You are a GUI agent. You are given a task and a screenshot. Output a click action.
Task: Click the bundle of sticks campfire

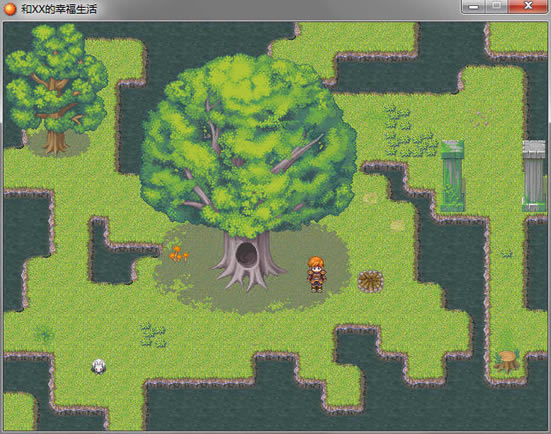(370, 281)
